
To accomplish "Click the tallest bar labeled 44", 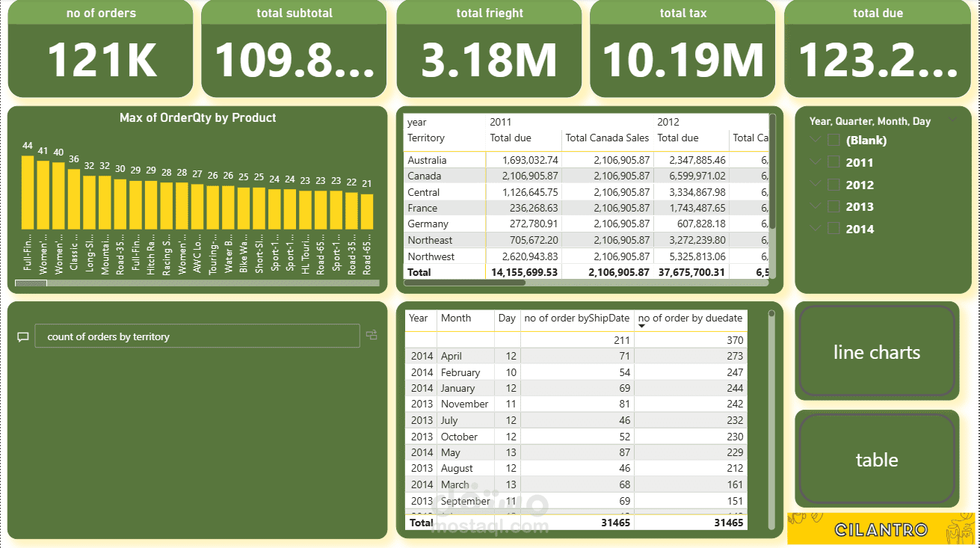I will tap(28, 192).
